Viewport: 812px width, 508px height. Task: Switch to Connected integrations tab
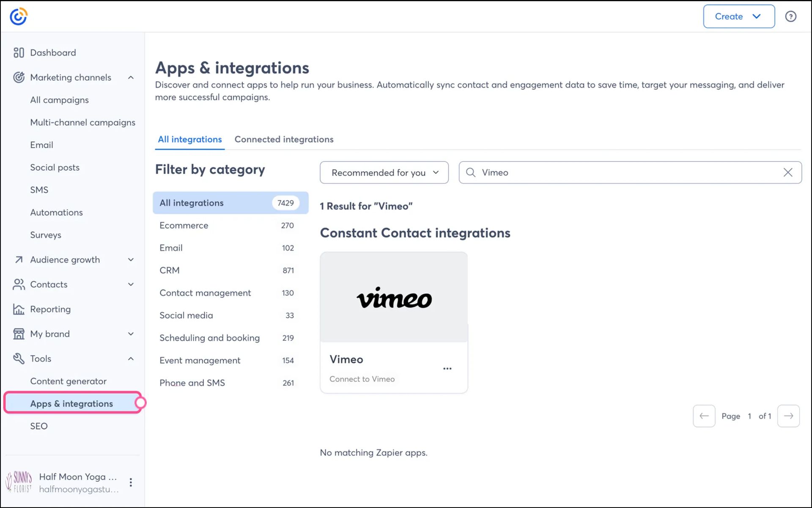284,139
